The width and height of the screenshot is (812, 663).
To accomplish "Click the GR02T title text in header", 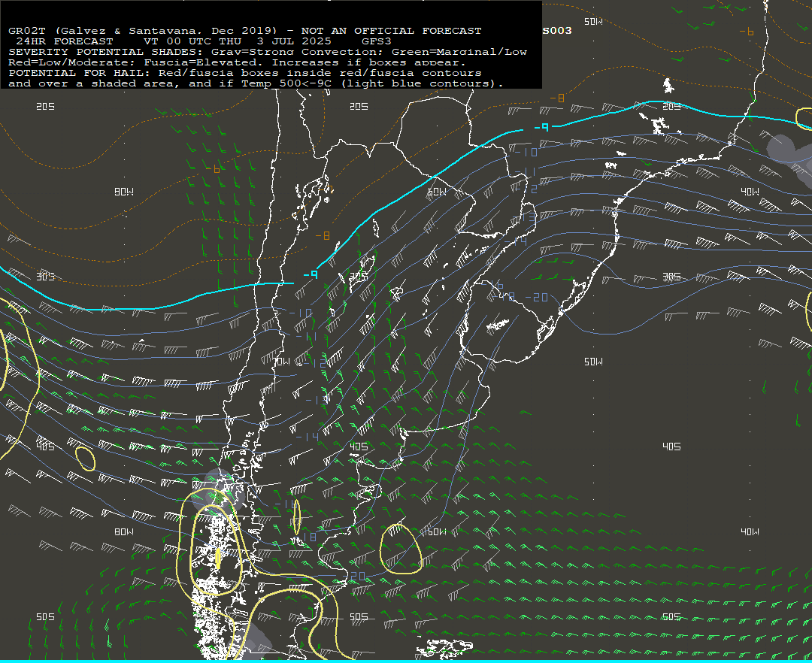I will pyautogui.click(x=245, y=31).
